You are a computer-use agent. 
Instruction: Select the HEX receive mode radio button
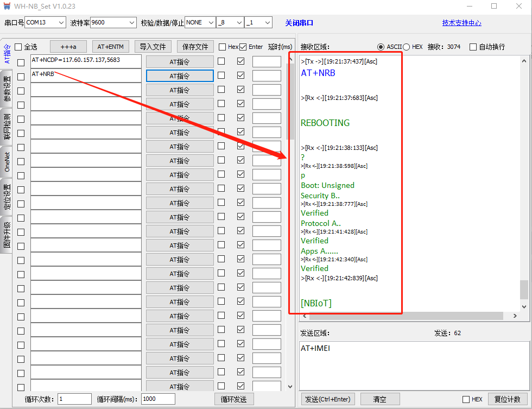(406, 47)
